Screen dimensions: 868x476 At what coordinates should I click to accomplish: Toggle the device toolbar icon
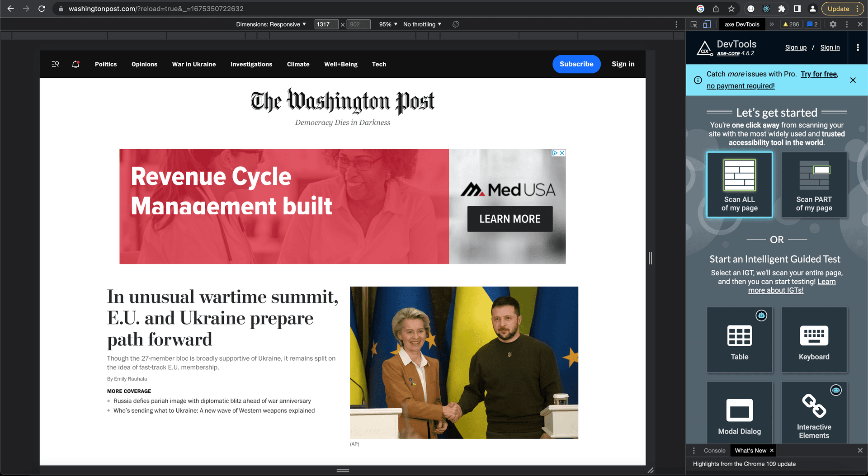(706, 24)
